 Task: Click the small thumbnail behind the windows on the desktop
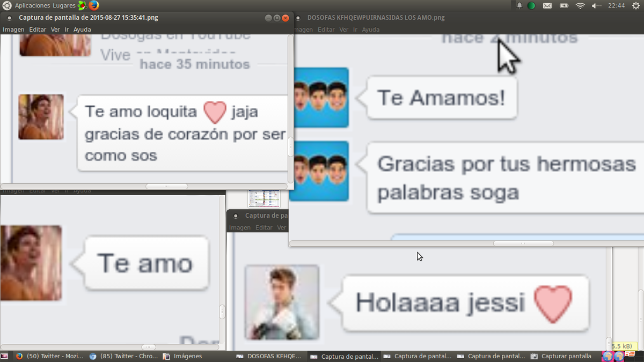click(x=264, y=198)
